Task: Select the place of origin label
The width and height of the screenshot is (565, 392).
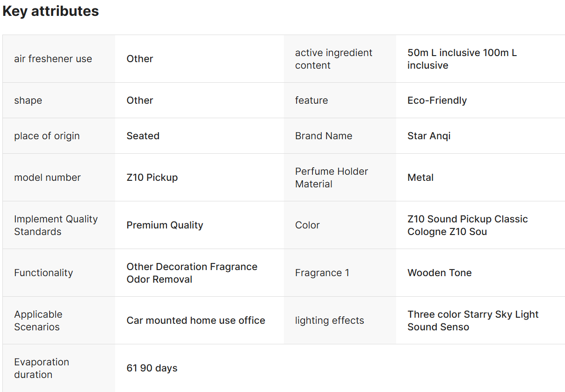Action: (47, 136)
